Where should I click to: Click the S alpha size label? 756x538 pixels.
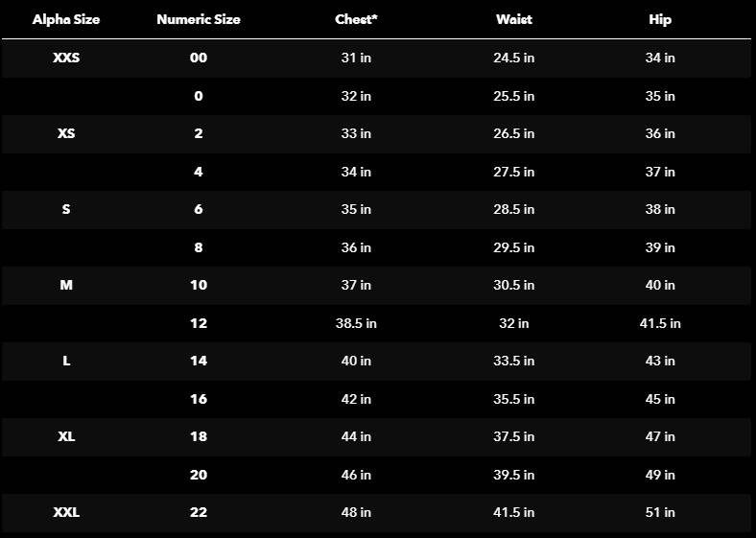click(x=66, y=209)
